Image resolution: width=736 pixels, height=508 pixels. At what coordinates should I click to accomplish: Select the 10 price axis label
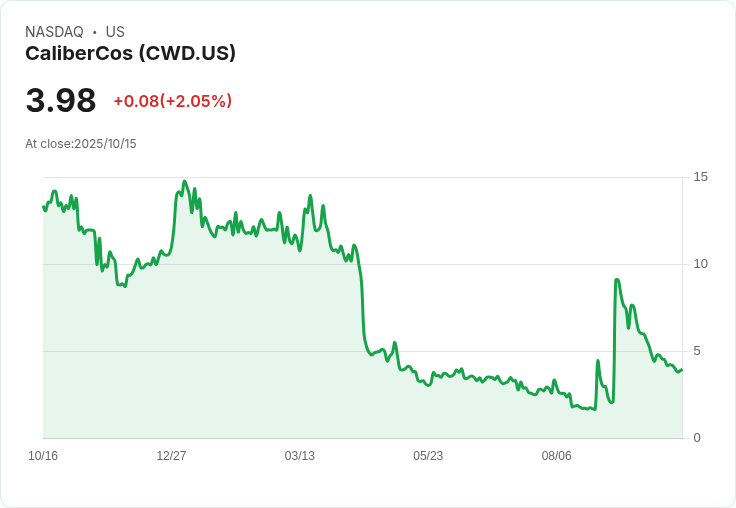coord(700,264)
